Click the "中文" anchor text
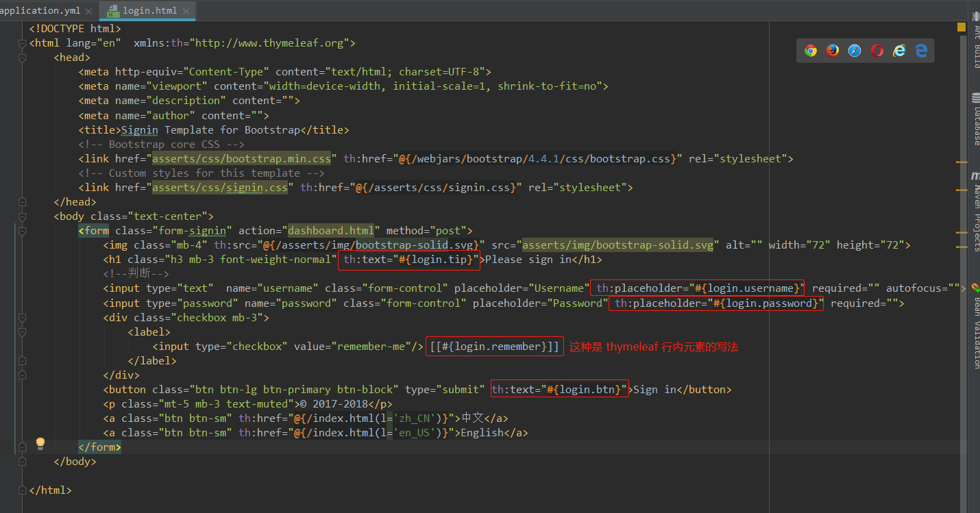Image resolution: width=980 pixels, height=513 pixels. click(x=472, y=418)
